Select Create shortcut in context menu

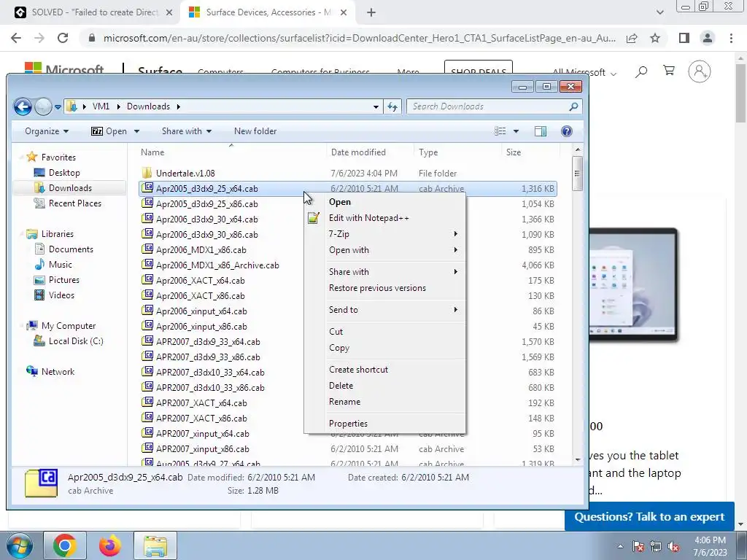coord(384,370)
